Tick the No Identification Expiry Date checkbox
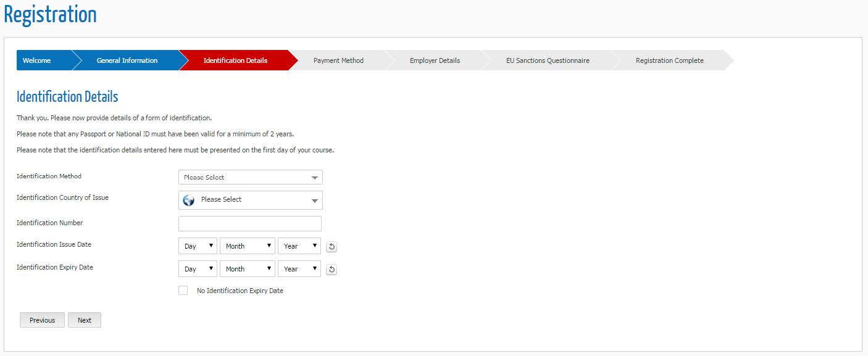Screen dimensions: 868x356 pos(183,291)
